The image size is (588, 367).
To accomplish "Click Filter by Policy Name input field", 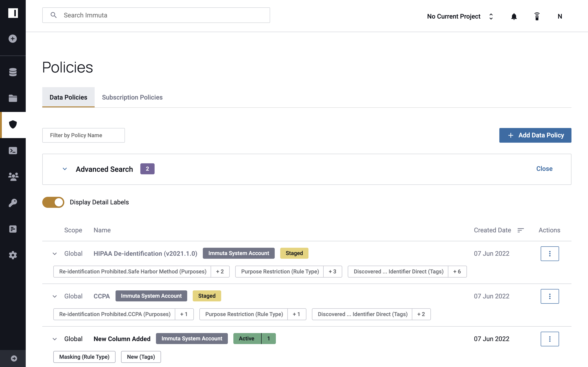I will pyautogui.click(x=83, y=135).
